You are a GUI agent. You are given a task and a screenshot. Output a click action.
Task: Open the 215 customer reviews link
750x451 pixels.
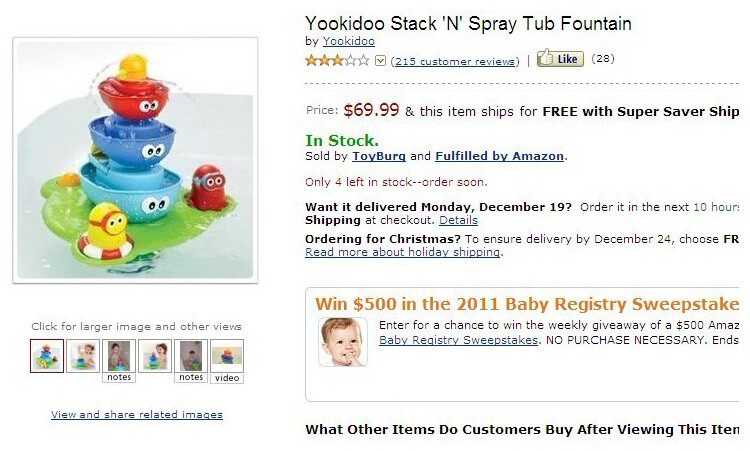(x=455, y=61)
